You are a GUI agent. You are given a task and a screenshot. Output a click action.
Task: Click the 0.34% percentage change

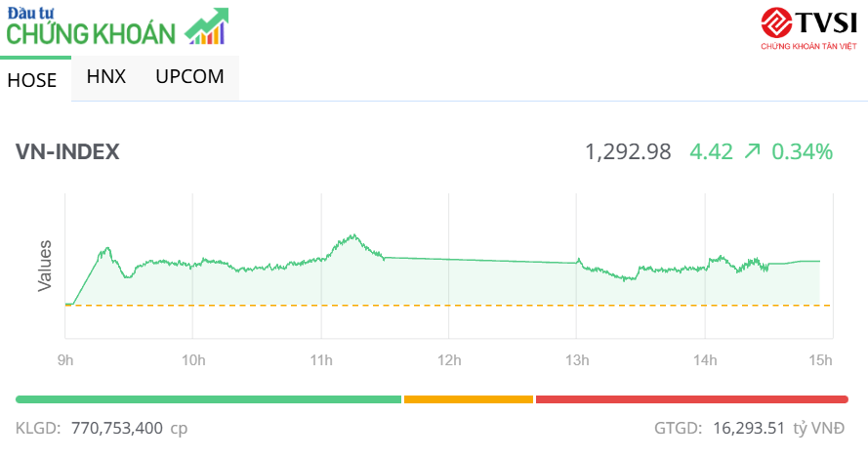click(x=802, y=152)
